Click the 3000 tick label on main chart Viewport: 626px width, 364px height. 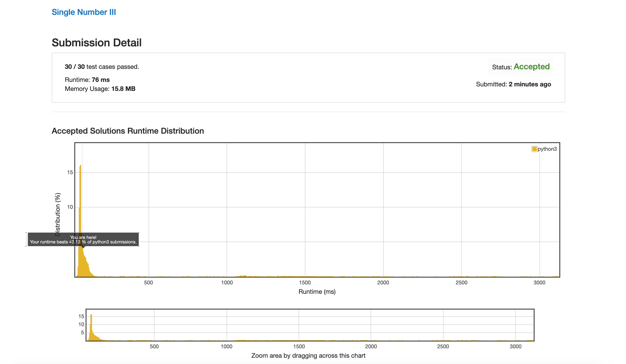click(x=539, y=282)
